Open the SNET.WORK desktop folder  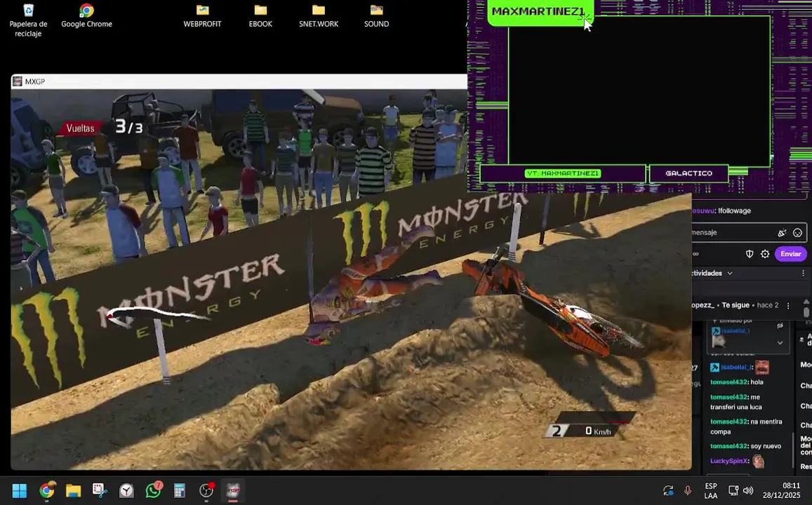(x=319, y=16)
